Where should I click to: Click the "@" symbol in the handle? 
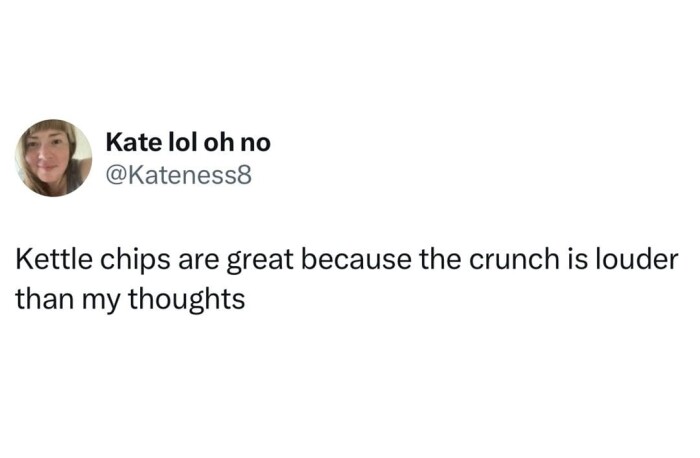point(113,176)
